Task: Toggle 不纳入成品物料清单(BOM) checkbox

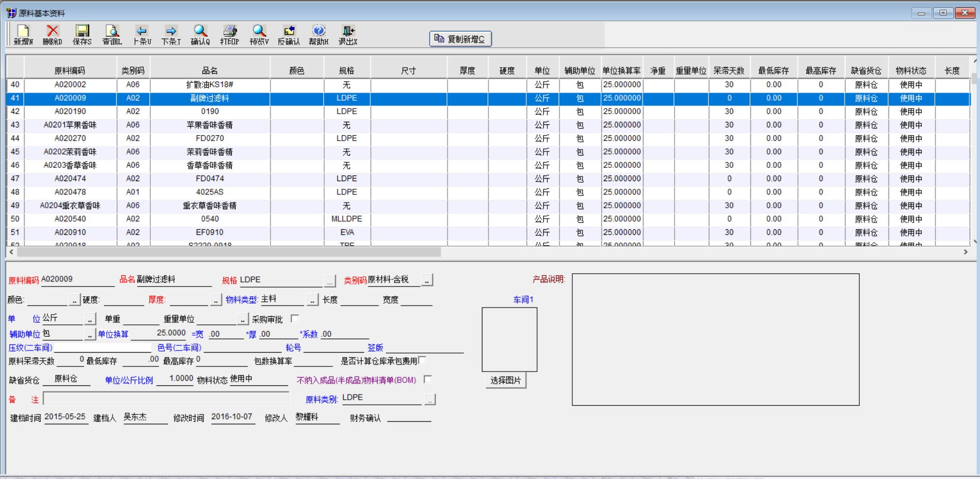Action: pyautogui.click(x=428, y=379)
